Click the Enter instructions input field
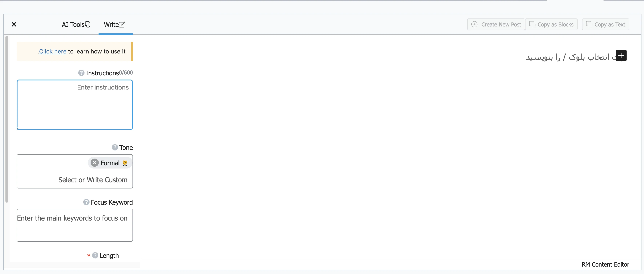 [x=75, y=104]
